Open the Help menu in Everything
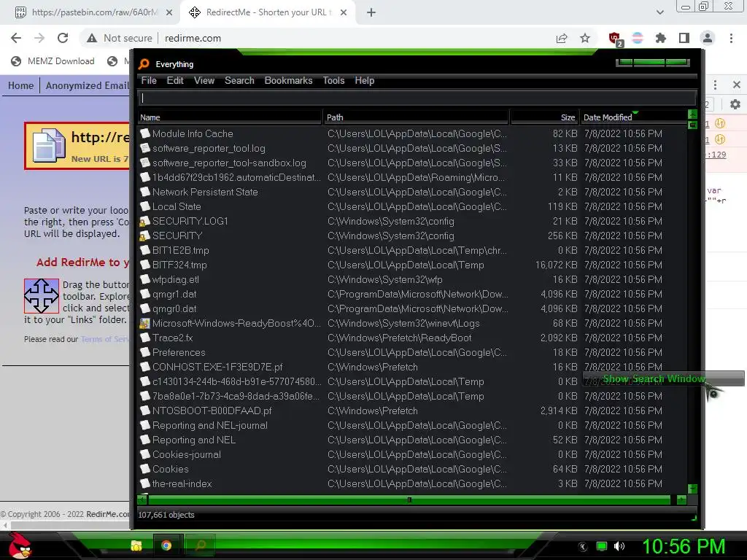 pyautogui.click(x=365, y=80)
